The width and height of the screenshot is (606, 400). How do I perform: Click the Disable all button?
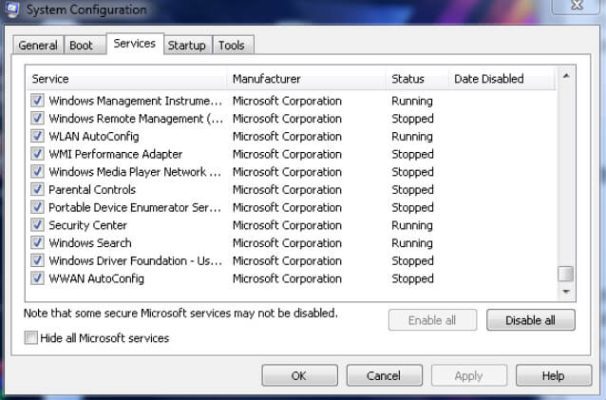(x=531, y=321)
